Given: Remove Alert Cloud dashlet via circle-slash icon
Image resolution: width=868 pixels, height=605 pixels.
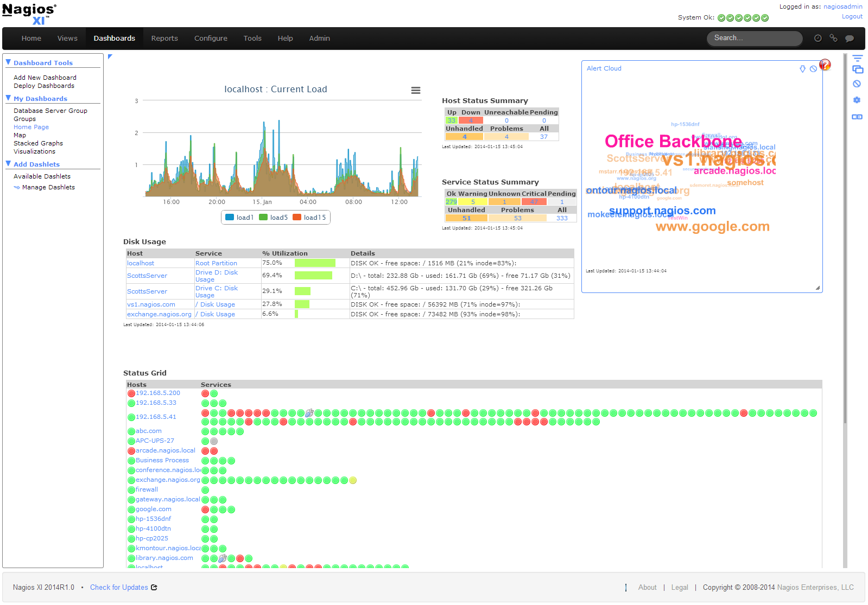Looking at the screenshot, I should (813, 69).
